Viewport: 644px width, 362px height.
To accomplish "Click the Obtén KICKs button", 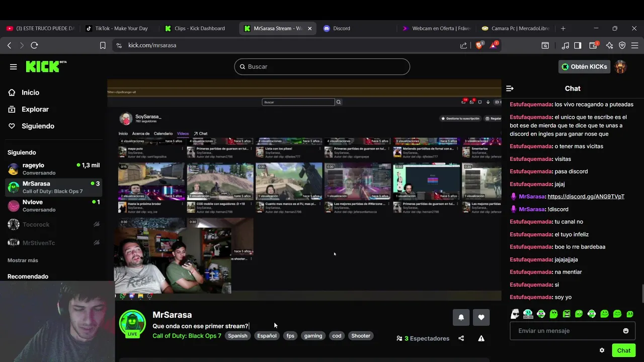I will (x=584, y=66).
